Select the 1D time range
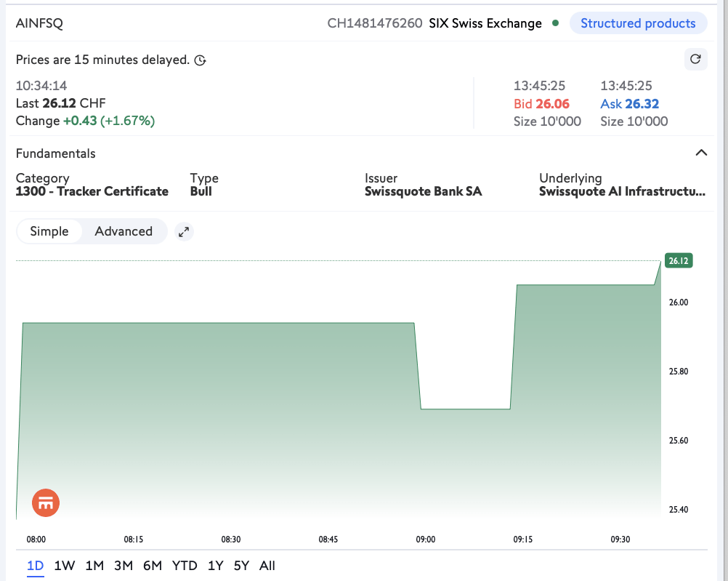 pyautogui.click(x=36, y=566)
